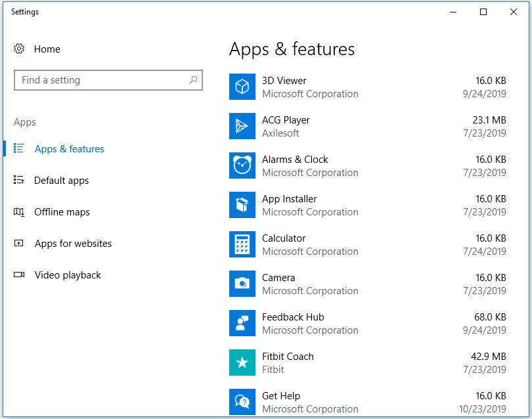Maximize the Settings window
The image size is (532, 419).
[483, 12]
